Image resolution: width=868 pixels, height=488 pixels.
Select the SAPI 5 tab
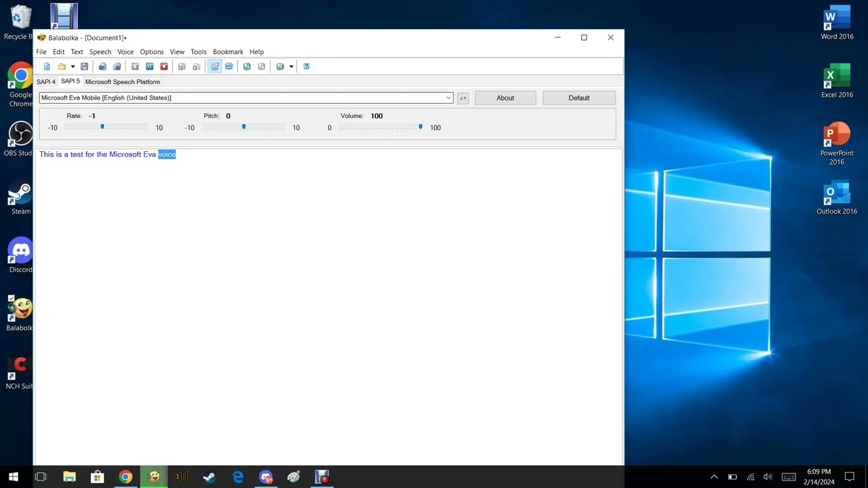(x=71, y=81)
